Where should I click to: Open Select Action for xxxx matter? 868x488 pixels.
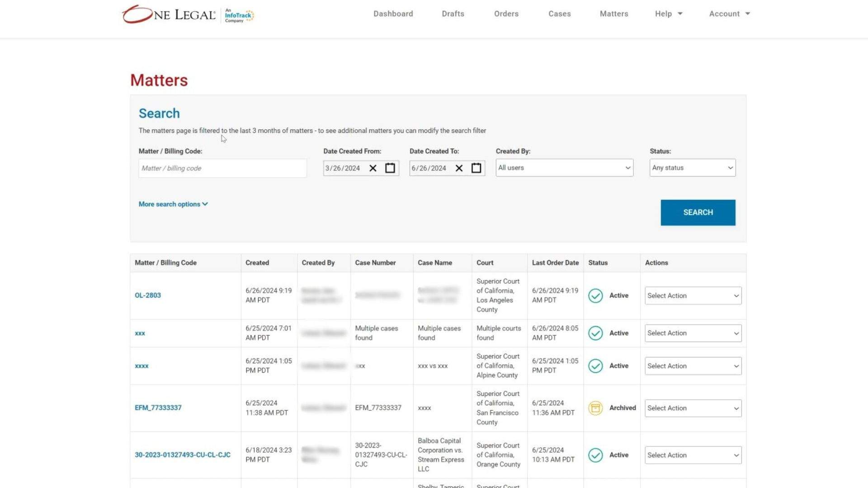pyautogui.click(x=693, y=366)
